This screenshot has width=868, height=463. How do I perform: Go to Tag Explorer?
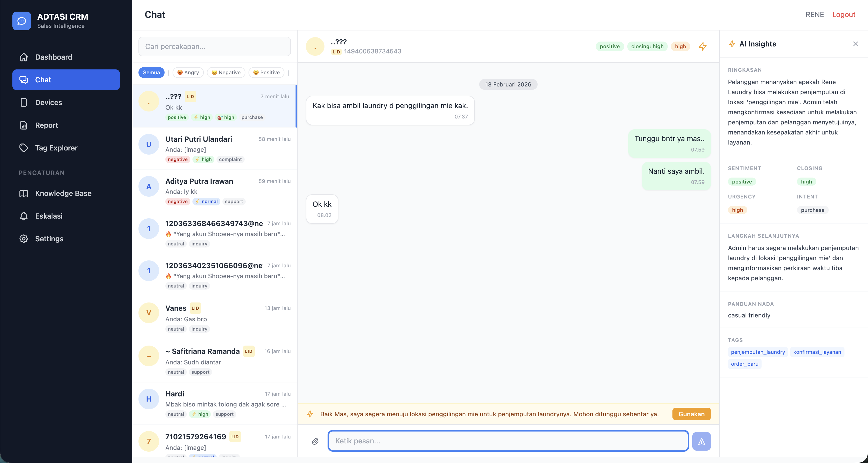pyautogui.click(x=56, y=148)
